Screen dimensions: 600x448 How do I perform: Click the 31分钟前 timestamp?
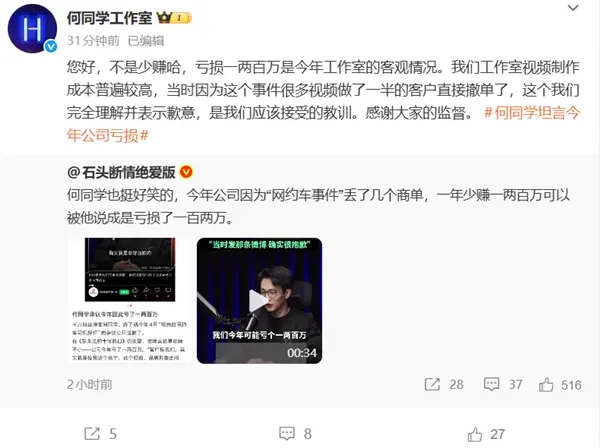[93, 41]
